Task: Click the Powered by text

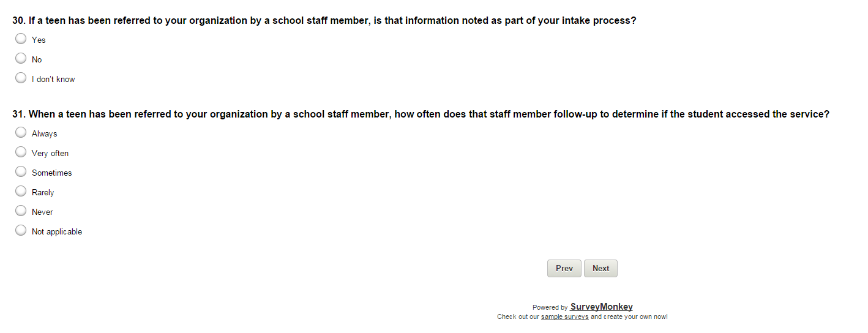Action: click(550, 307)
